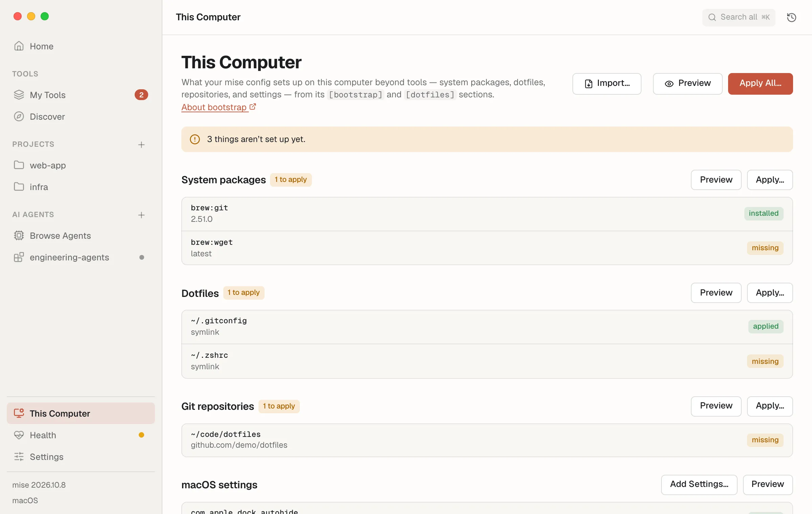
Task: Click the top Preview button with eye icon
Action: (687, 84)
